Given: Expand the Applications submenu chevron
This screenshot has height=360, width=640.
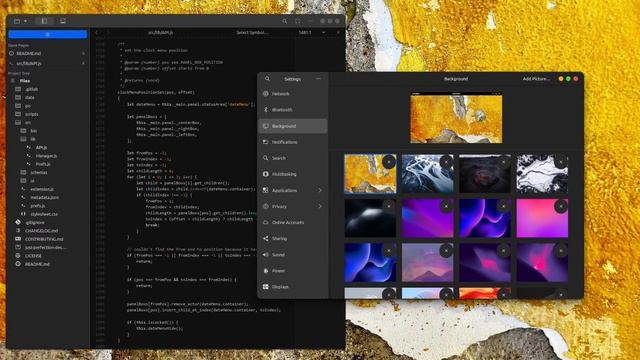Looking at the screenshot, I should tap(320, 190).
